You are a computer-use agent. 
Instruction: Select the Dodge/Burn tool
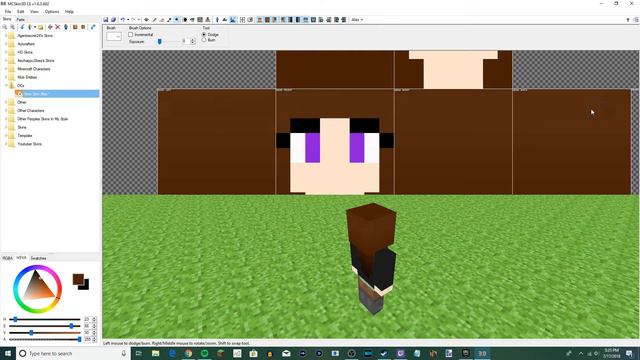[x=177, y=20]
